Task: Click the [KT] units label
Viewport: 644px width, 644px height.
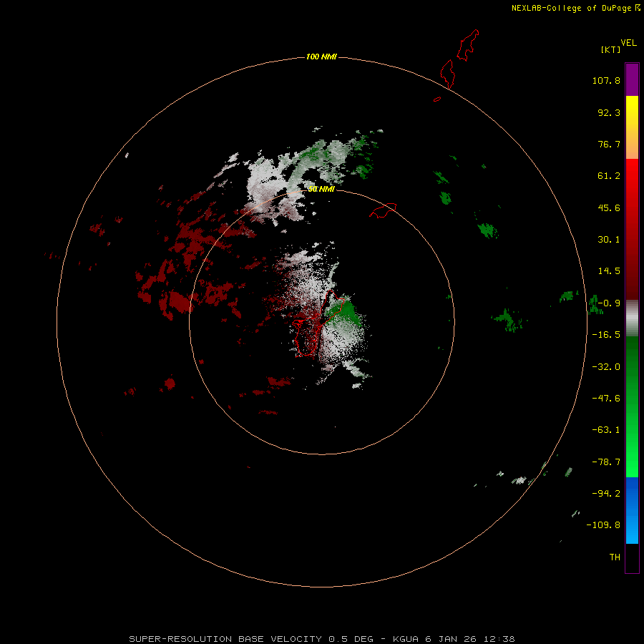Action: pos(611,49)
